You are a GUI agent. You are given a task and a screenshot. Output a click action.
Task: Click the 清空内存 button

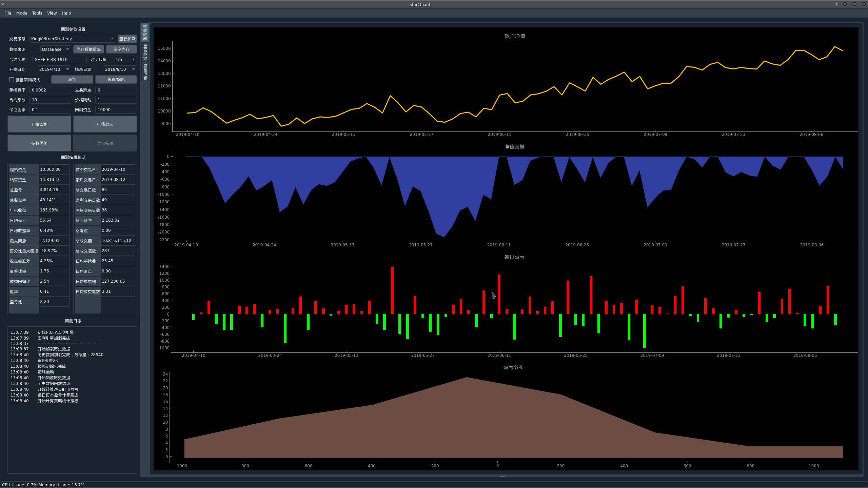coord(121,49)
